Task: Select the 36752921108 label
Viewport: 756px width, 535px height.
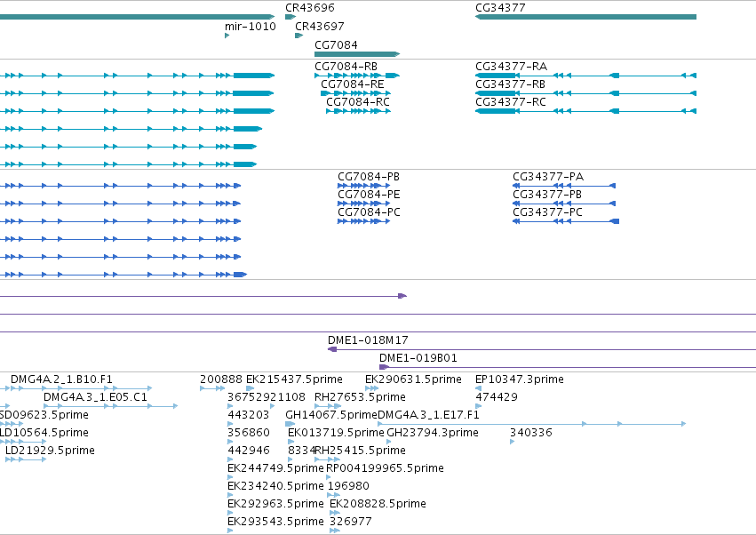Action: pos(267,397)
